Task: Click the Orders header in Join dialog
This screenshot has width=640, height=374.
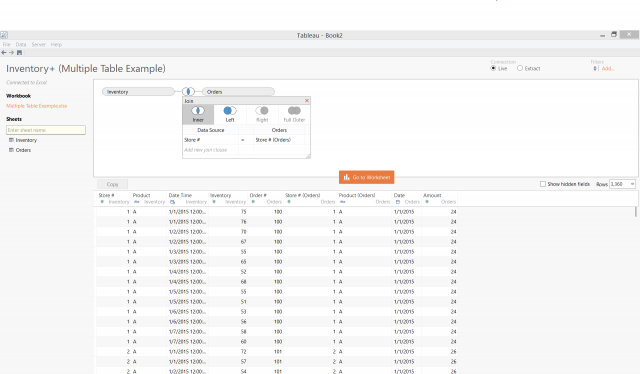Action: (x=279, y=130)
